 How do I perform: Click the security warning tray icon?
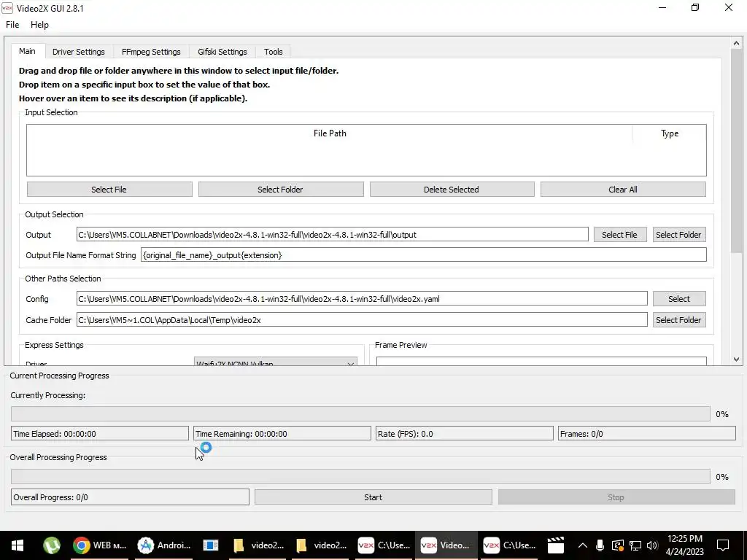pyautogui.click(x=617, y=545)
